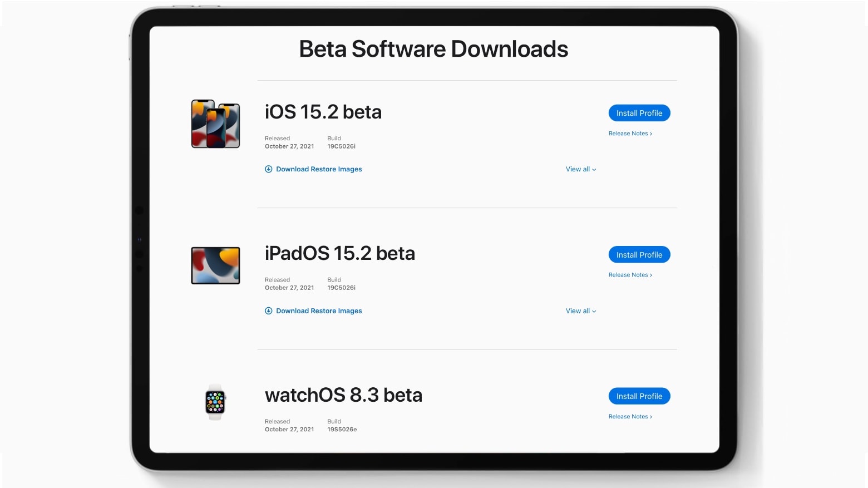Select the watchOS 8.3 beta heading
The width and height of the screenshot is (868, 488).
(x=344, y=395)
